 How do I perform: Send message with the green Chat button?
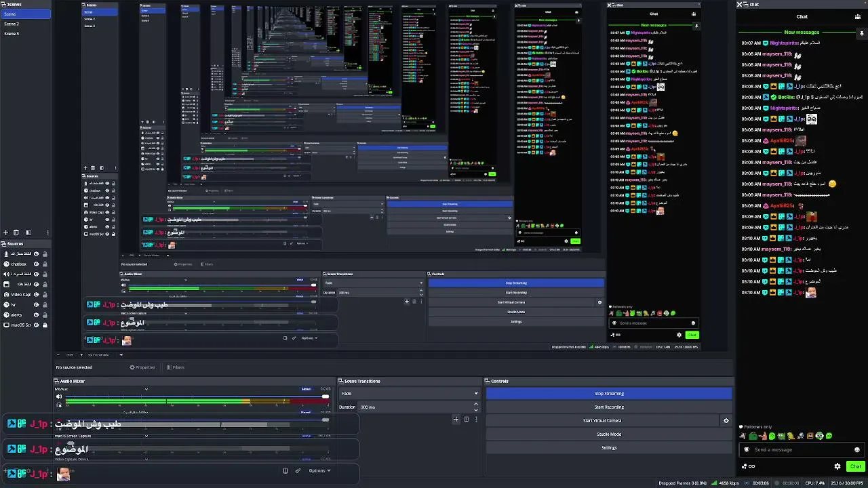[855, 466]
